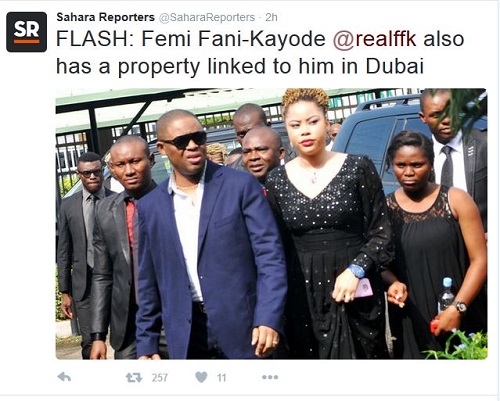500x401 pixels.
Task: Click the water bottle held in the photo
Action: 446,295
